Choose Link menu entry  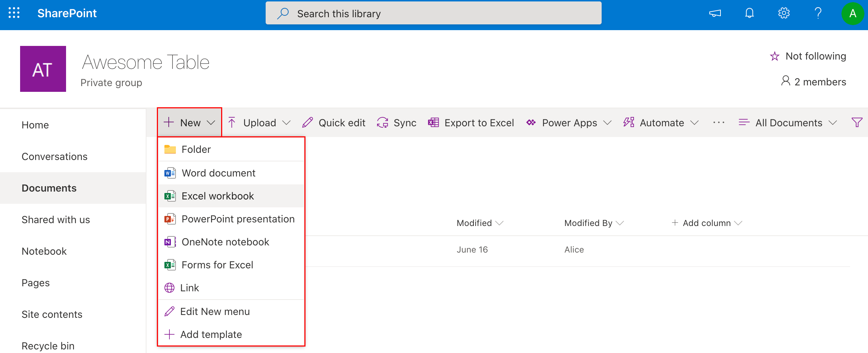(231, 288)
